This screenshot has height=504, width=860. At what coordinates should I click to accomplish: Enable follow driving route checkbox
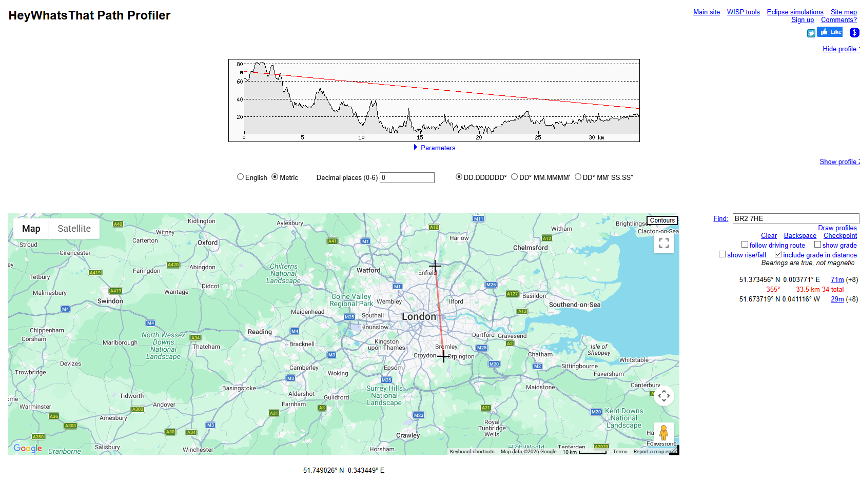click(745, 245)
